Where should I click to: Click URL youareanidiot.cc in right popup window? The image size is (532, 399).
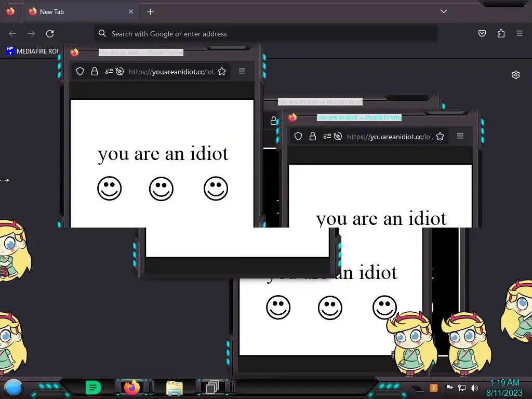390,137
